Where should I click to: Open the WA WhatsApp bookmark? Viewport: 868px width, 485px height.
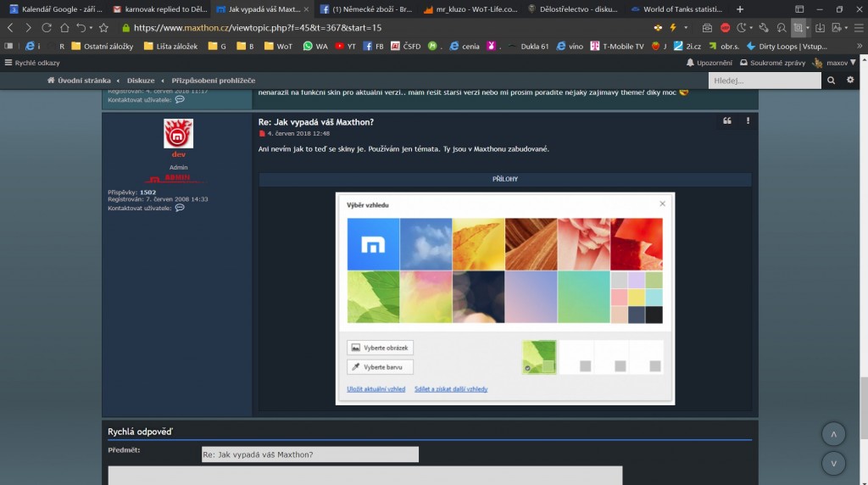(315, 46)
